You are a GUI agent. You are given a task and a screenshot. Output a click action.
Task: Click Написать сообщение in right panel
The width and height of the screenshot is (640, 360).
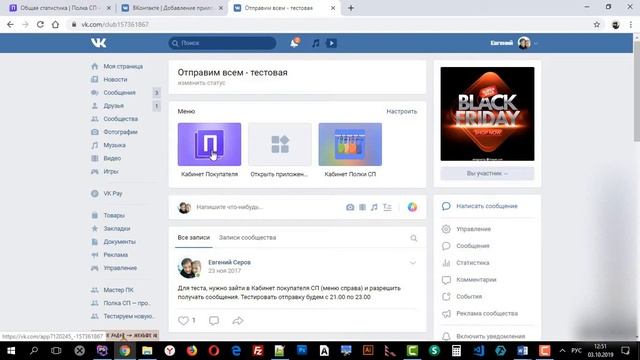point(487,206)
